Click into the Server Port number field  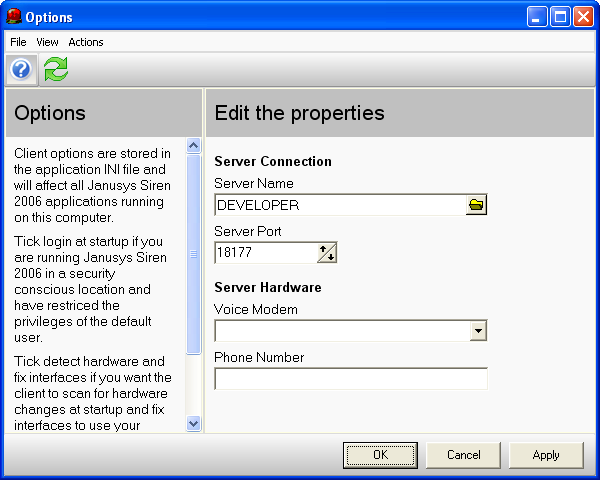[x=266, y=253]
